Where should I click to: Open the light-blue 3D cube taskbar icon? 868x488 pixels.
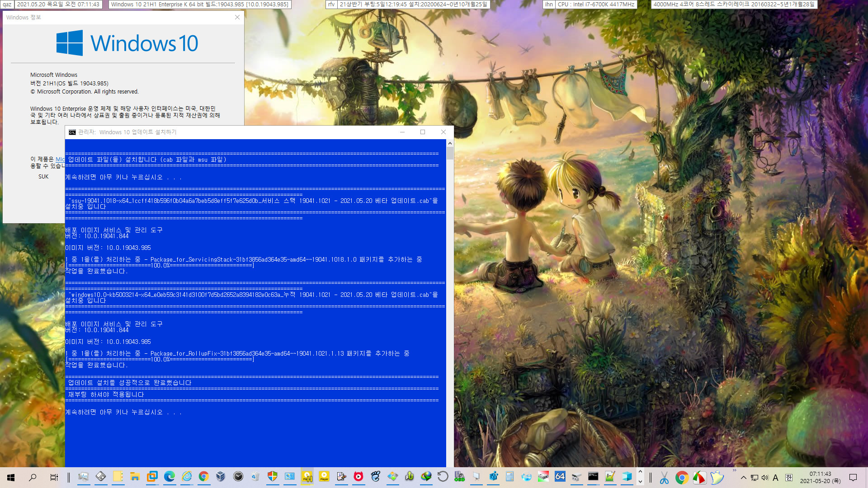pyautogui.click(x=627, y=477)
